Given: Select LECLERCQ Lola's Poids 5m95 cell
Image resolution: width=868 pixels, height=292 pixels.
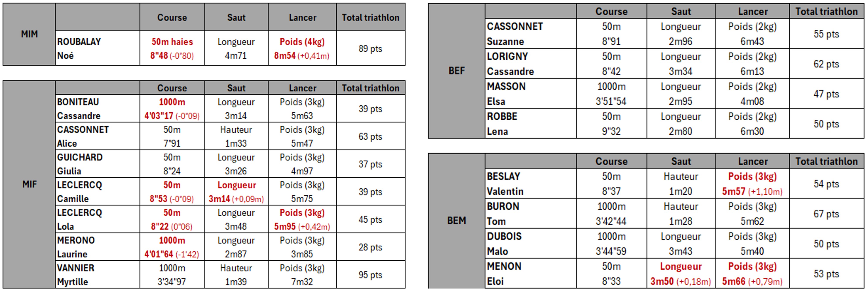Looking at the screenshot, I should pyautogui.click(x=302, y=219).
